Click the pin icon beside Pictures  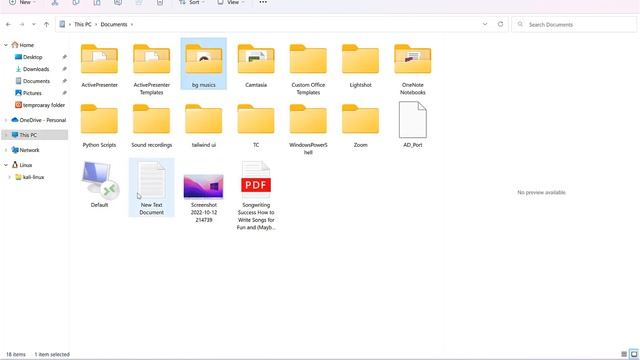pyautogui.click(x=64, y=93)
